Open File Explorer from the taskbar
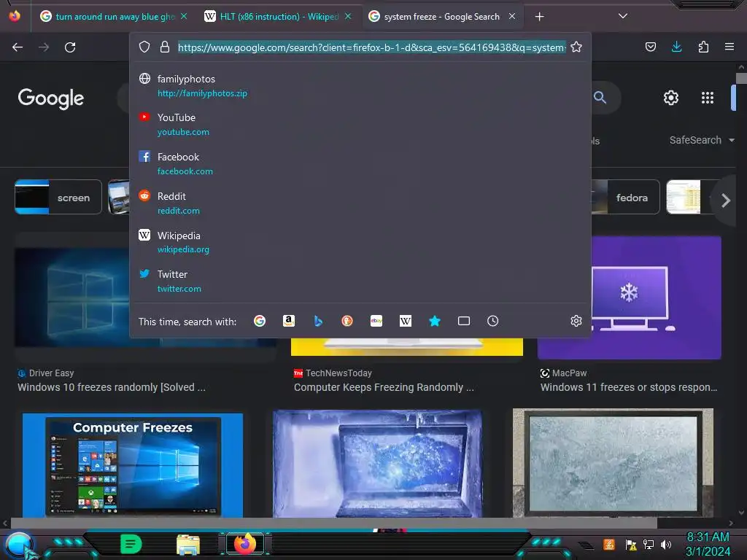 [188, 544]
